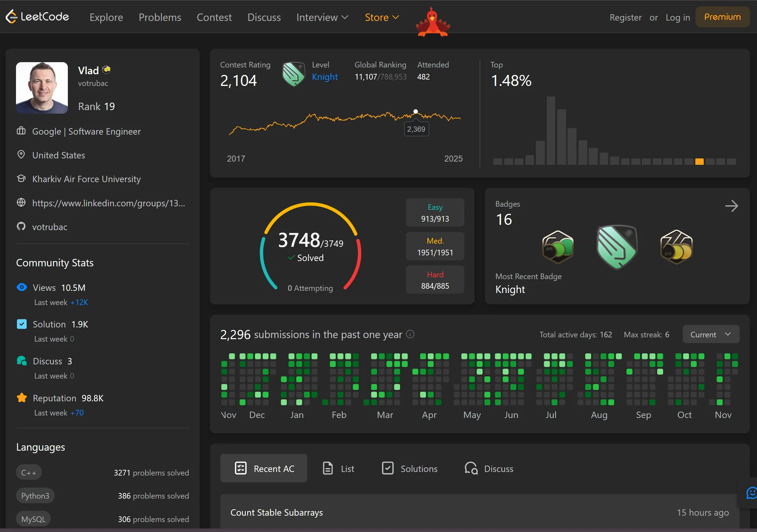Viewport: 757px width, 532px height.
Task: Click the turkey mascot icon in navbar
Action: [x=433, y=23]
